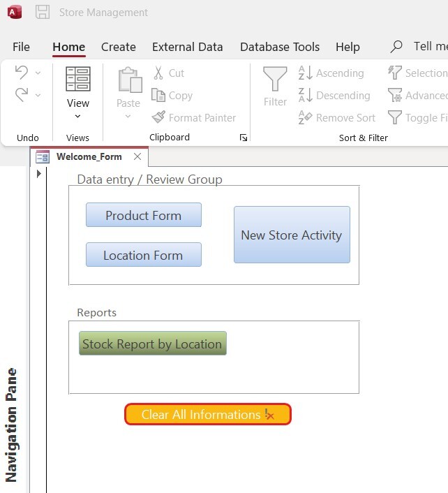Expand the View dropdown chevron

click(x=77, y=117)
